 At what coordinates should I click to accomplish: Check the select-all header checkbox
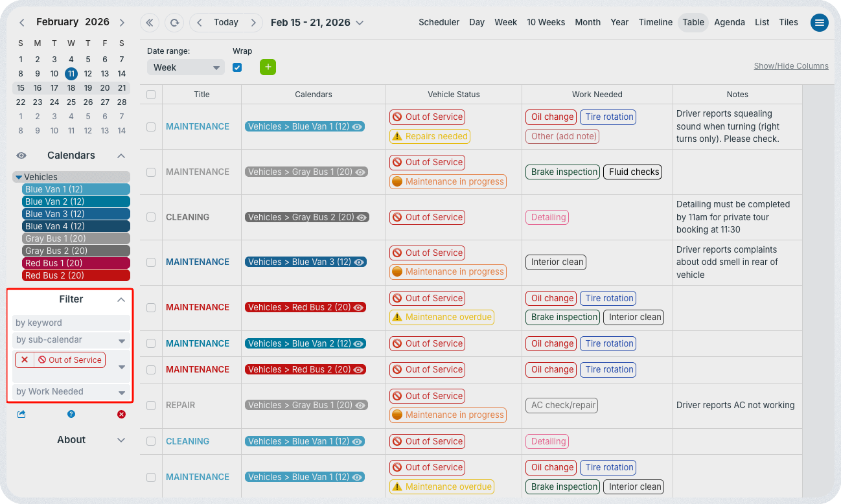pos(151,95)
